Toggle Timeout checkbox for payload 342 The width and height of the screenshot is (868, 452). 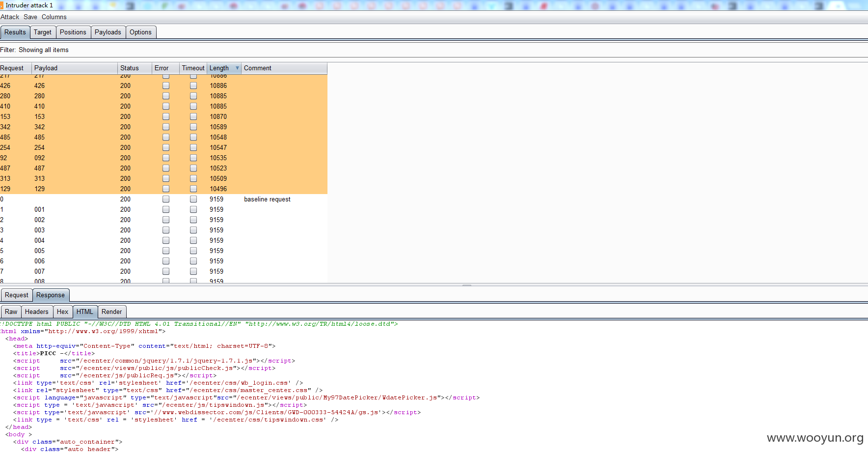point(193,127)
